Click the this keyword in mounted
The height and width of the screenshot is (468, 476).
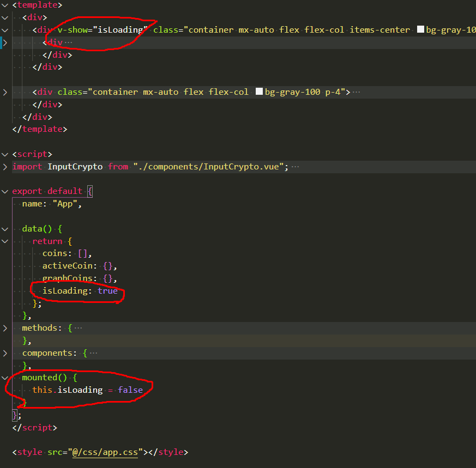[42, 390]
